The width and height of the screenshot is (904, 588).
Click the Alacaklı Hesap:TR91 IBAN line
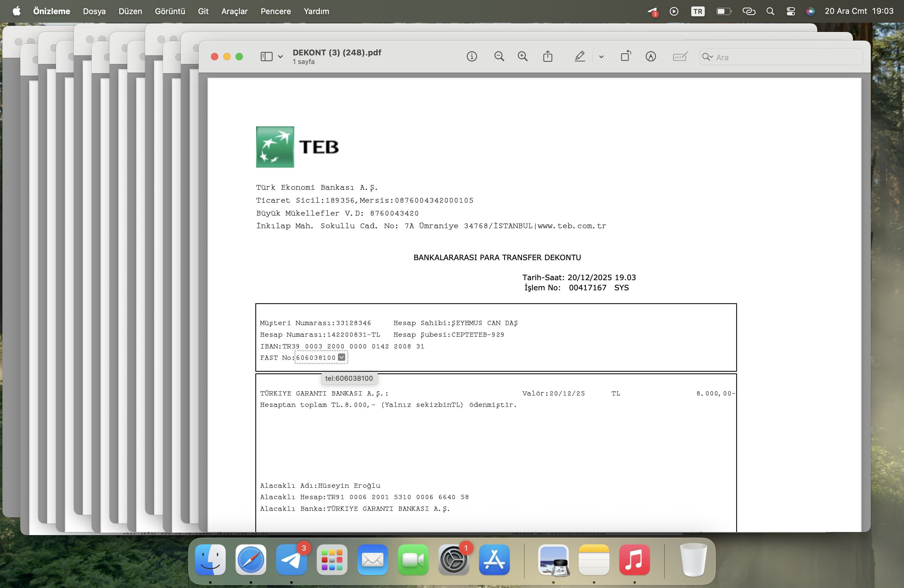click(365, 497)
